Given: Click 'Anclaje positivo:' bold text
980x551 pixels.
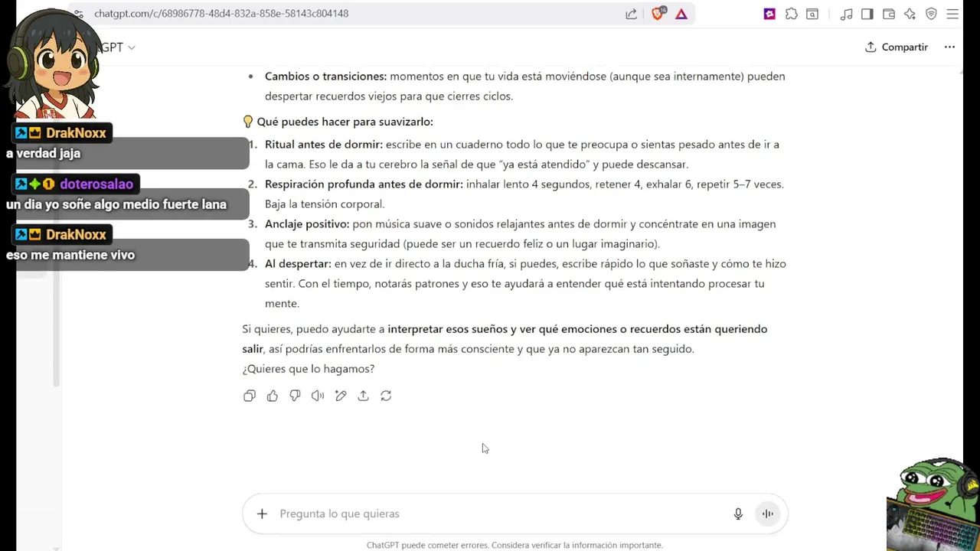Looking at the screenshot, I should [307, 223].
